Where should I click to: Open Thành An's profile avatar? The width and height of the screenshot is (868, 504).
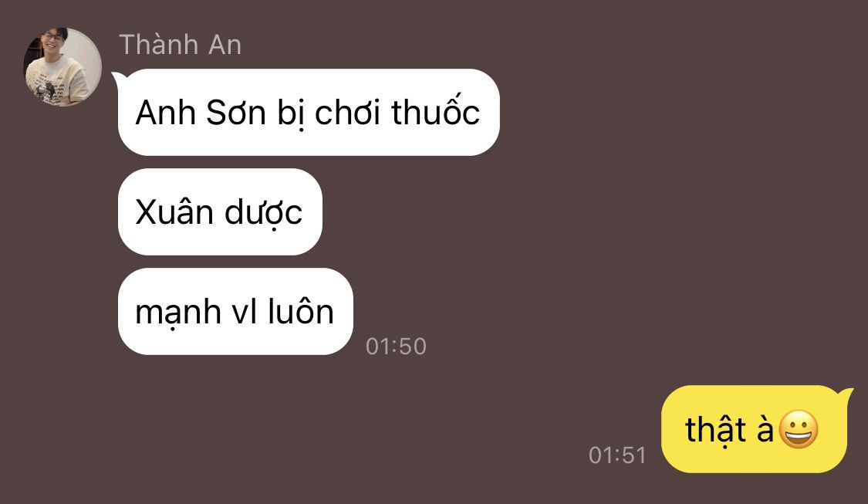(x=62, y=66)
